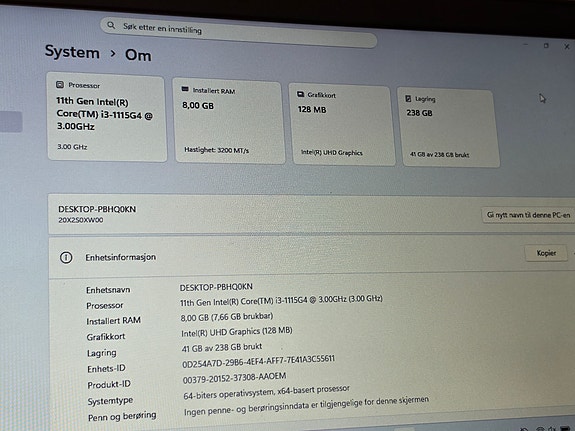Open the Prosessor summary card
Viewport: 575px width, 431px height.
pyautogui.click(x=107, y=117)
